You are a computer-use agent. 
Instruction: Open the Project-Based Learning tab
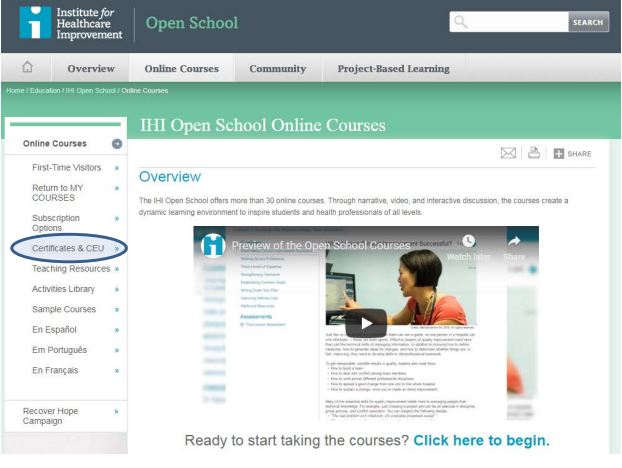click(x=394, y=69)
